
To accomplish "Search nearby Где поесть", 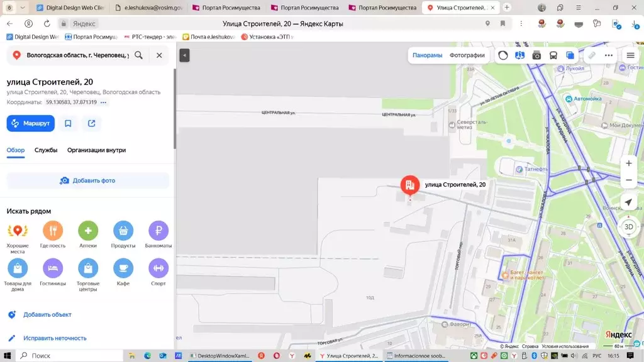I will tap(53, 234).
